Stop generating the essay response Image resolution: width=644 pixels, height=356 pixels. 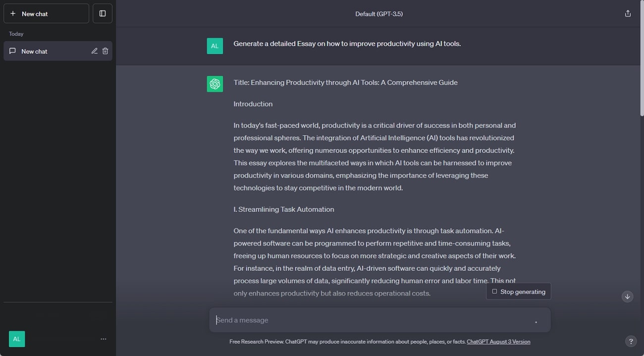pyautogui.click(x=518, y=291)
